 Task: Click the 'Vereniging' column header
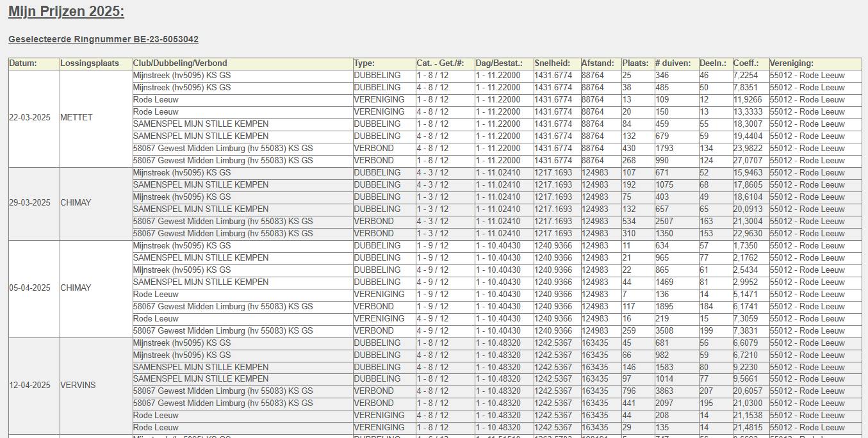(x=792, y=63)
